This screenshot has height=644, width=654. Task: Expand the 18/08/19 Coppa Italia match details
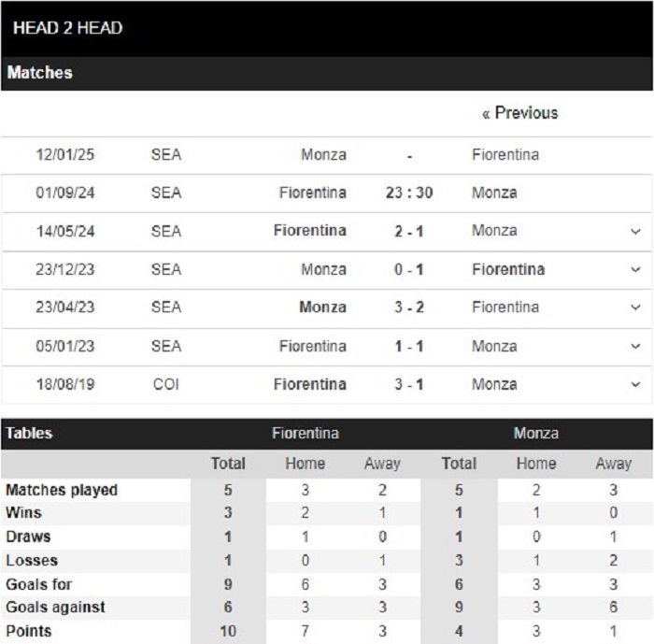click(635, 384)
